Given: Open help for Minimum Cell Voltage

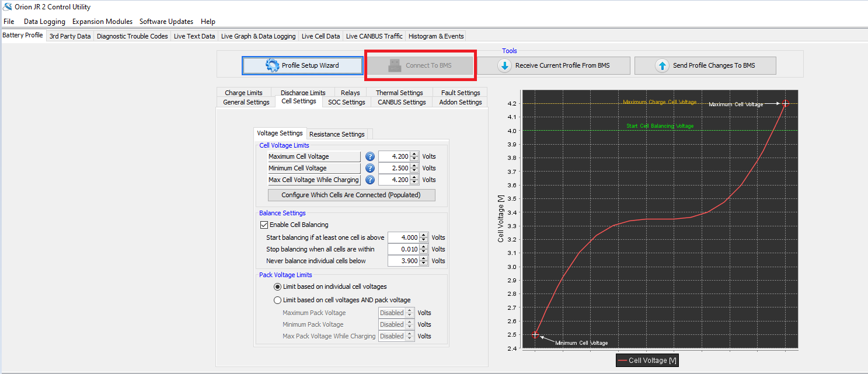Looking at the screenshot, I should point(369,168).
